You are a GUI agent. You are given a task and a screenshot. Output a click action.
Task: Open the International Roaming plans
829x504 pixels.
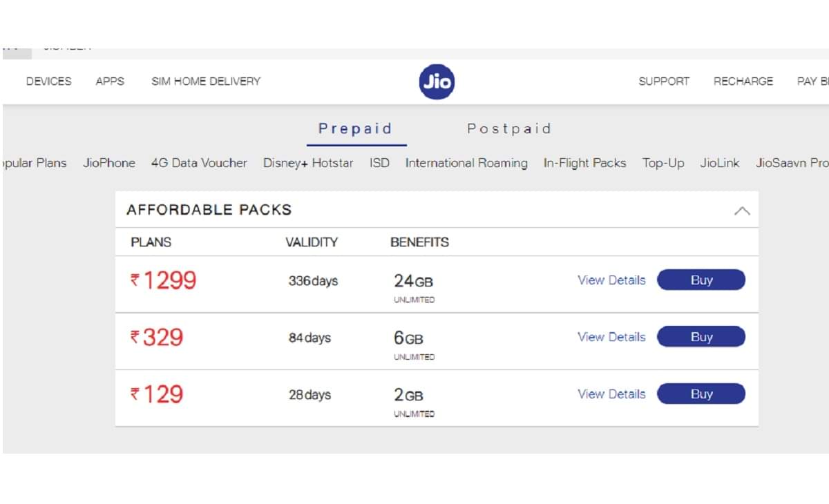466,163
